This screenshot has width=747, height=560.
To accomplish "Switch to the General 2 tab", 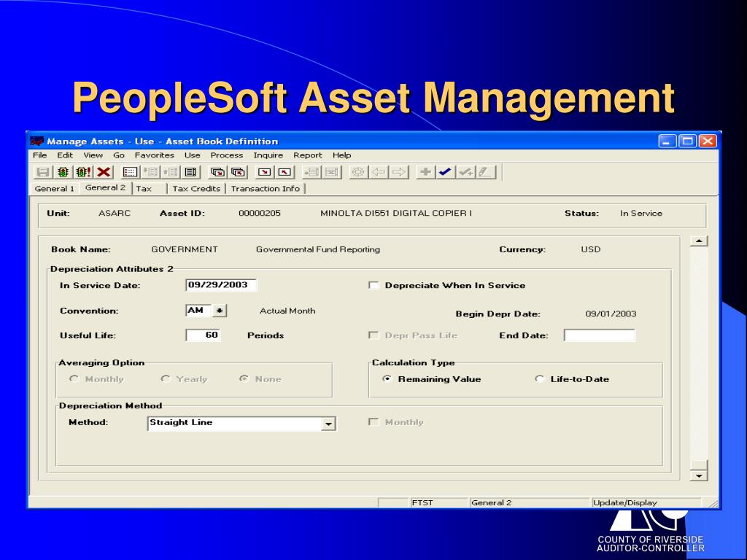I will point(105,187).
